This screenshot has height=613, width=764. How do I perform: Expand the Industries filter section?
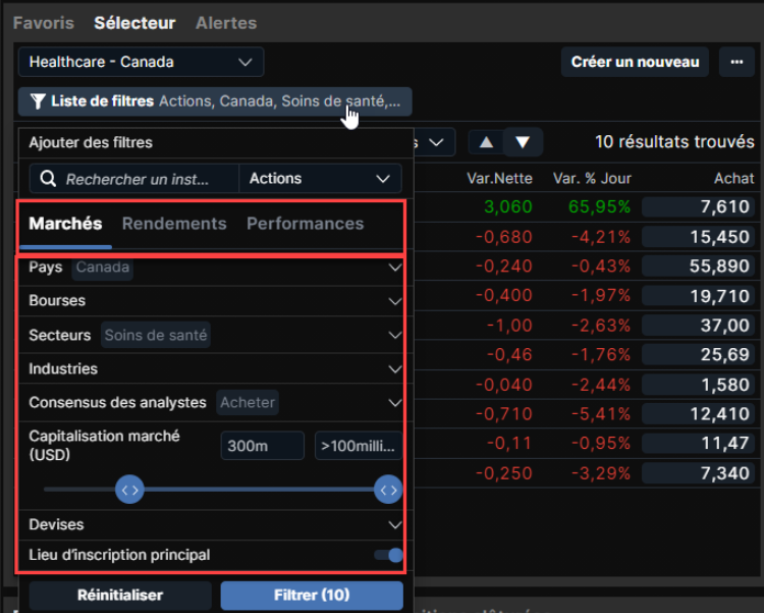click(x=395, y=369)
